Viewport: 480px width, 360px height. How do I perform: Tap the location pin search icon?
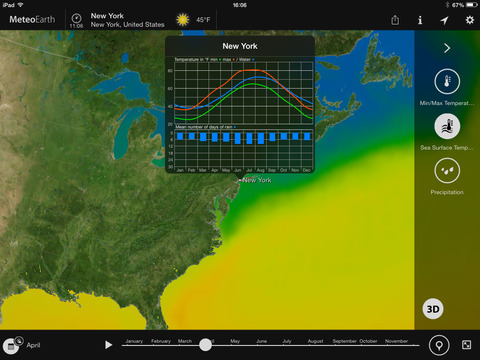439,345
